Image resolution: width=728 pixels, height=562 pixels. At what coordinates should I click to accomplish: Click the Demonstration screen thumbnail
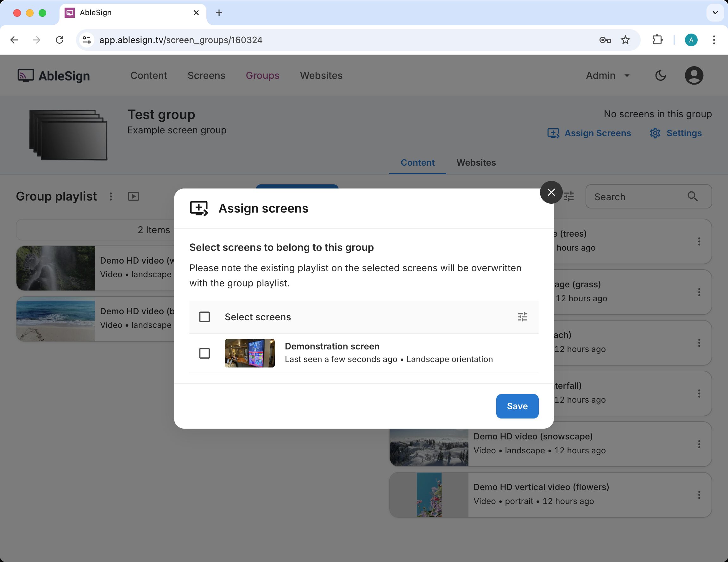point(249,353)
